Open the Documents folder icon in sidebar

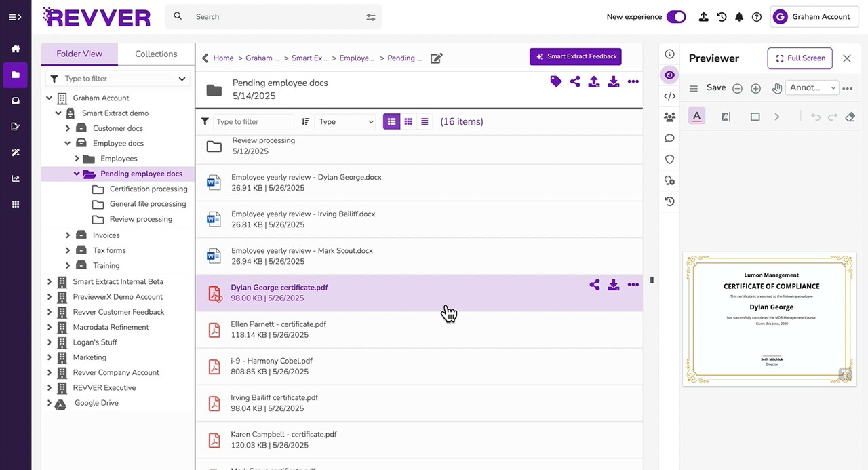coord(16,75)
